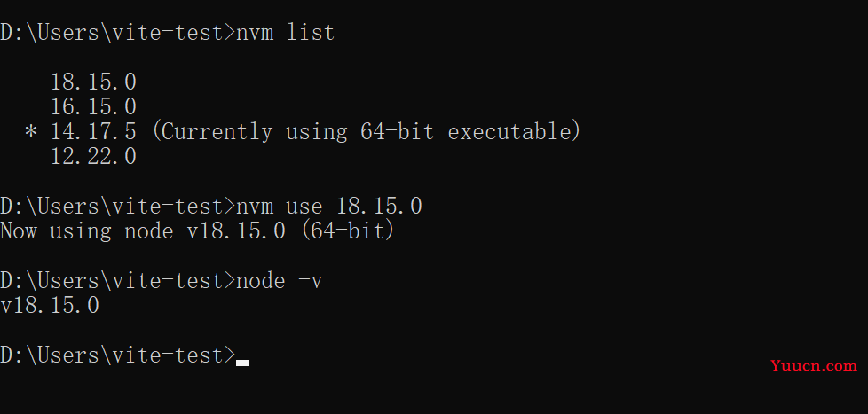The image size is (868, 414).
Task: Select the 12.22.0 version list entry
Action: (93, 157)
